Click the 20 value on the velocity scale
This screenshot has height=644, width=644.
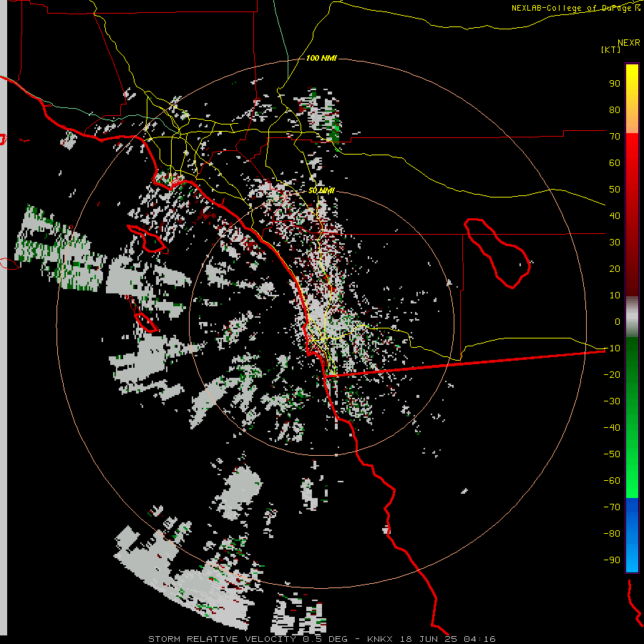point(615,268)
